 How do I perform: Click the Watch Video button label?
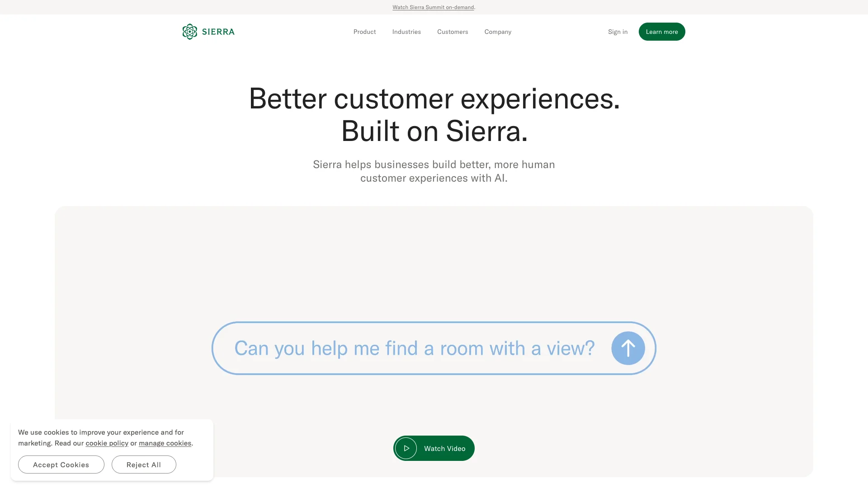pos(444,448)
